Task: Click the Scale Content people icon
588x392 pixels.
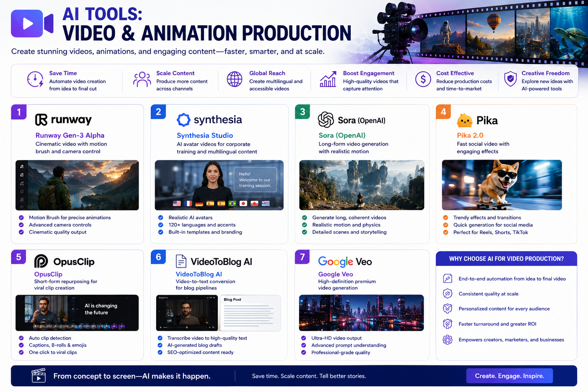Action: 142,79
